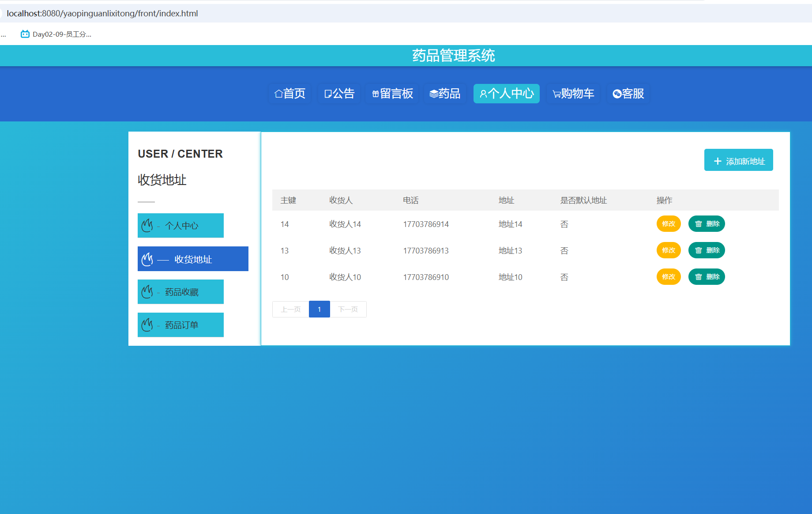Click the plus icon on 添加新地址 button
Image resolution: width=812 pixels, height=514 pixels.
click(718, 161)
